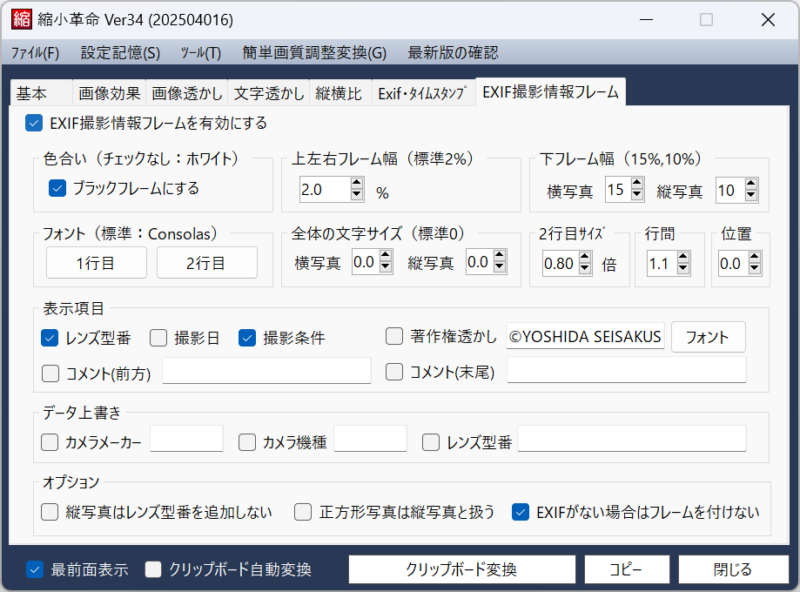Switch to the 画像効果 tab

point(109,93)
